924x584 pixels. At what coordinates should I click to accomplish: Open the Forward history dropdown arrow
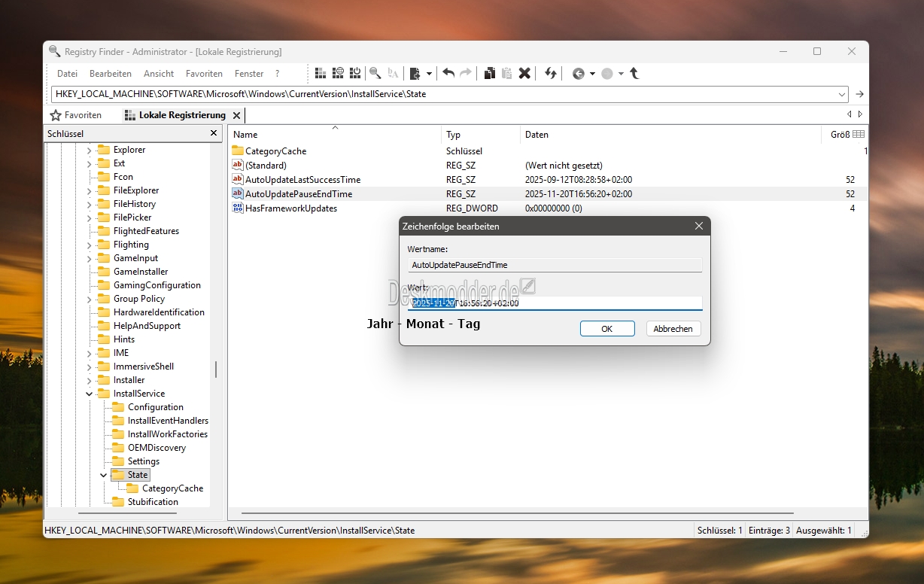[x=621, y=74]
